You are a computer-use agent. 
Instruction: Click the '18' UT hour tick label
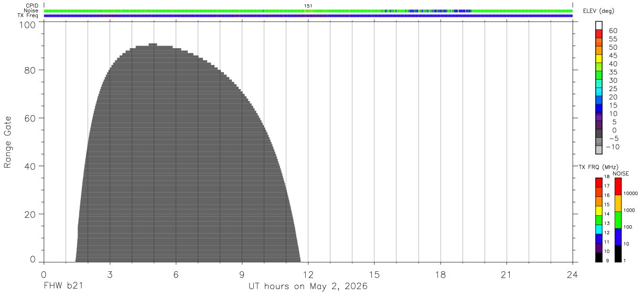[440, 275]
